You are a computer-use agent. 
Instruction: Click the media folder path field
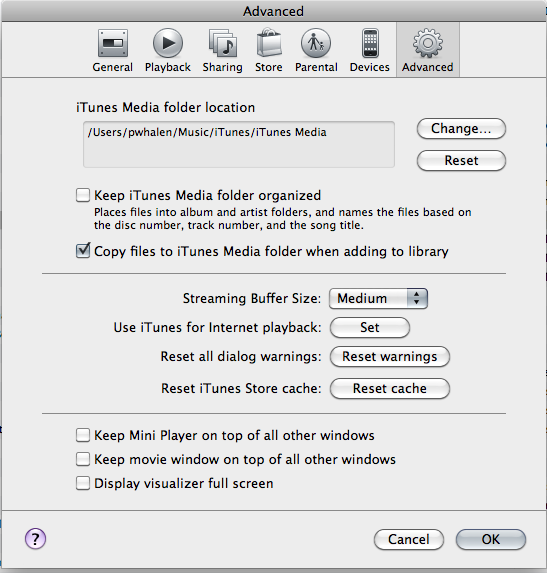(x=239, y=145)
